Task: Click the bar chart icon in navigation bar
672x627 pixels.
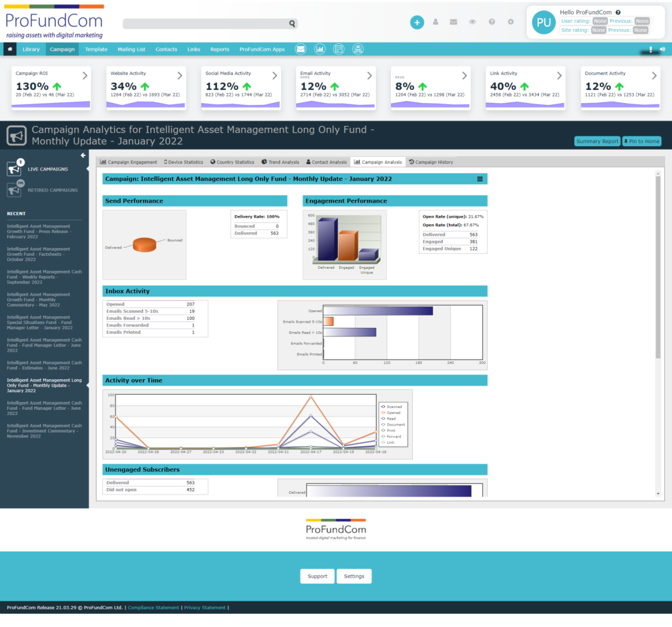Action: coord(320,49)
